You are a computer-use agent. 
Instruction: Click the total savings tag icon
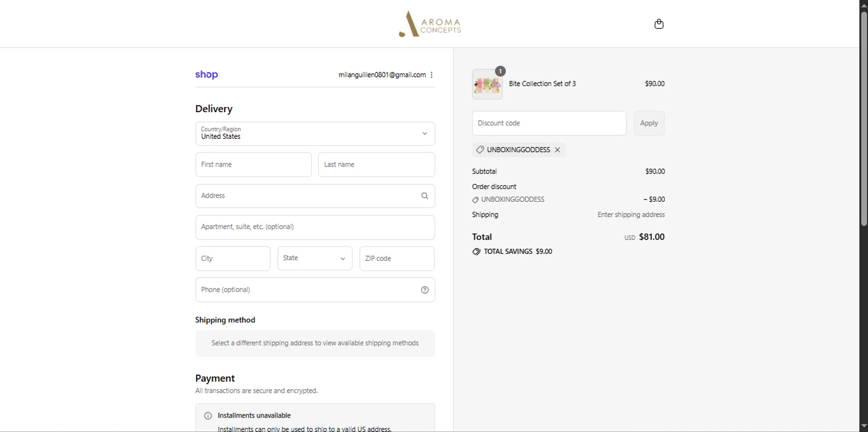click(476, 252)
